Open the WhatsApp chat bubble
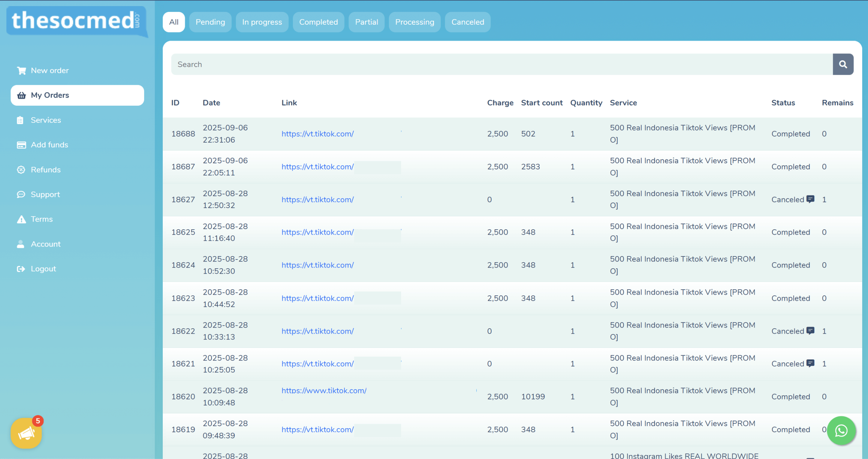This screenshot has width=868, height=459. (x=841, y=431)
